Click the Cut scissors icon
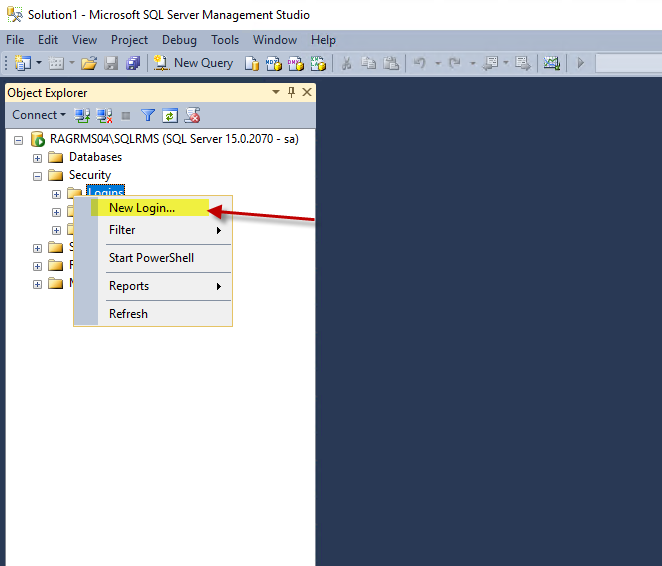The height and width of the screenshot is (566, 662). click(x=346, y=63)
